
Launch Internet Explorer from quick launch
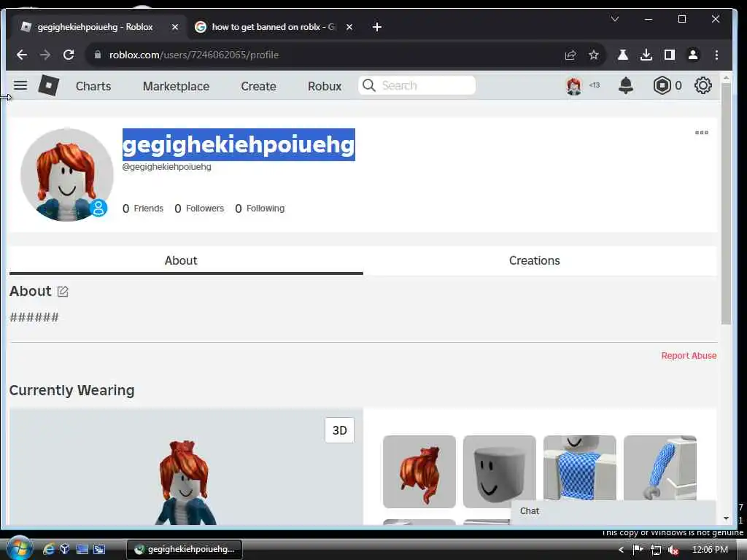click(x=49, y=550)
